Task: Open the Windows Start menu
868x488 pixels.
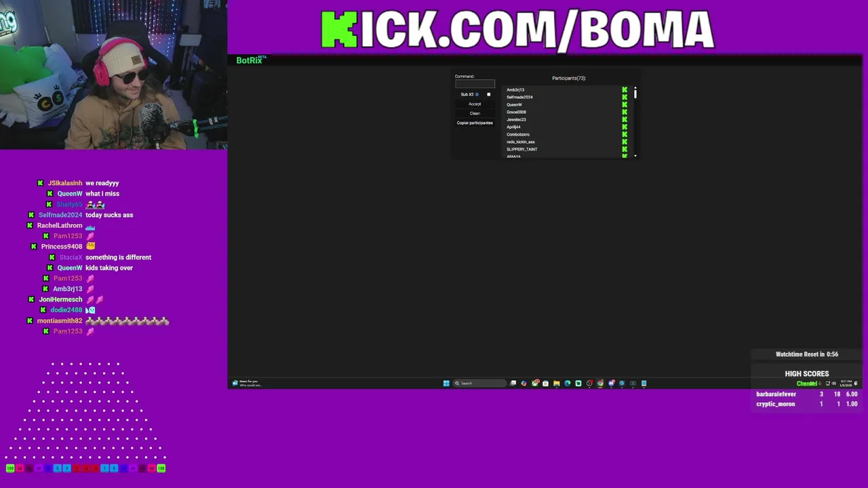Action: (x=446, y=383)
